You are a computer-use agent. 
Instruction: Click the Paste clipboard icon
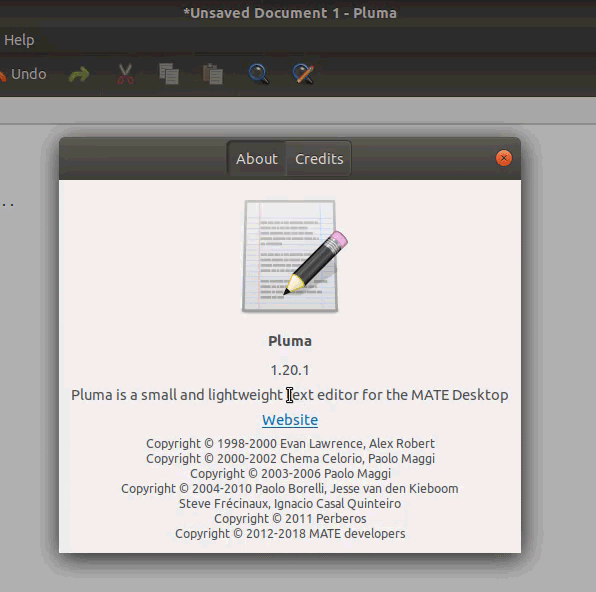pos(213,74)
